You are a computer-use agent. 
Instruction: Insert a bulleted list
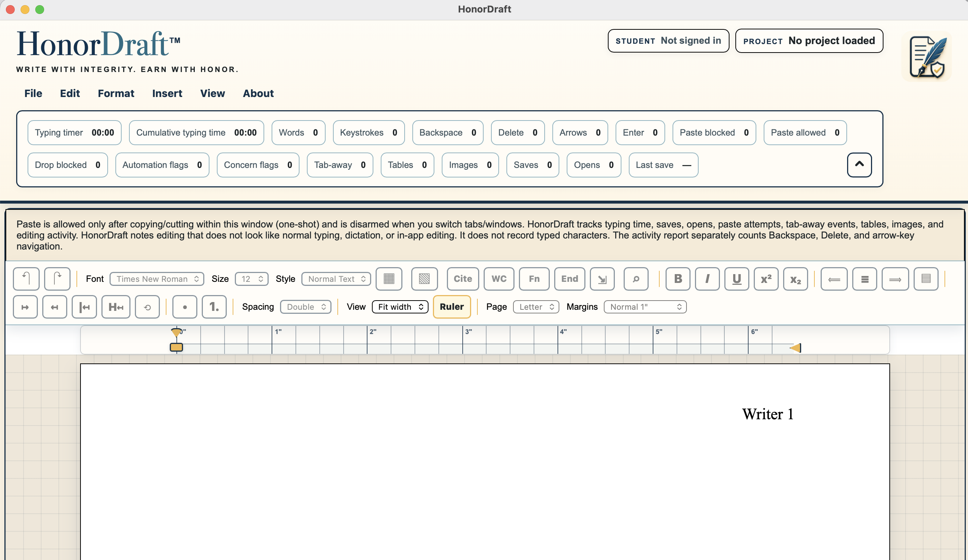pos(184,306)
